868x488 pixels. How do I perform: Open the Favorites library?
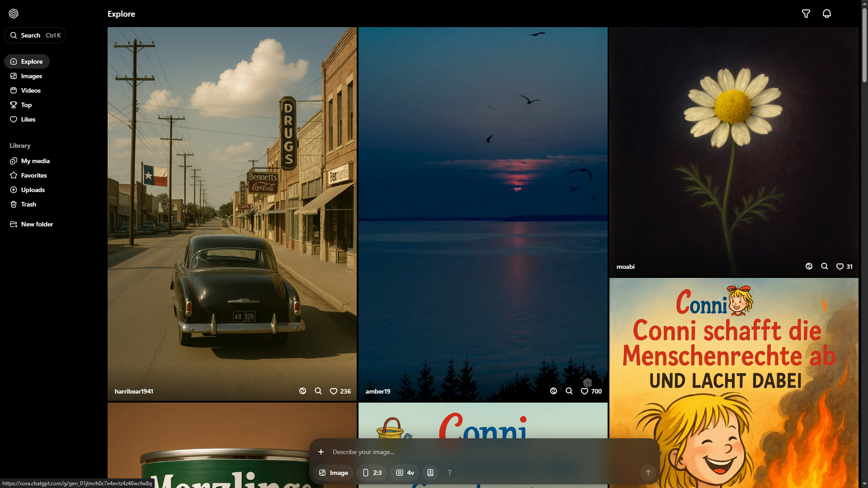pos(28,175)
